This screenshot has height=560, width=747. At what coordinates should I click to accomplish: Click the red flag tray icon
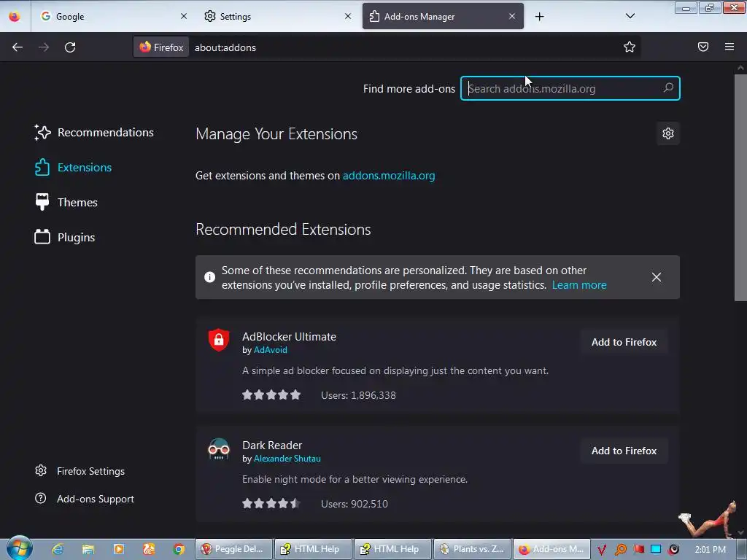639,549
